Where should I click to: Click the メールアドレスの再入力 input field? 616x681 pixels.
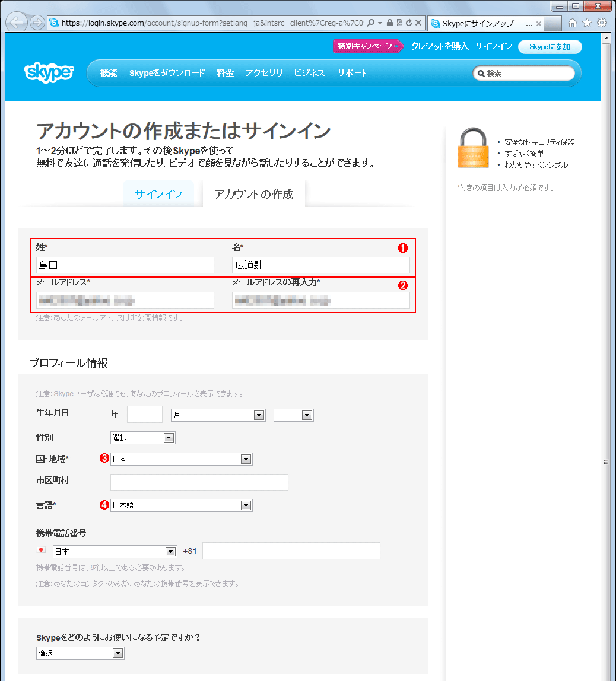[x=321, y=301]
